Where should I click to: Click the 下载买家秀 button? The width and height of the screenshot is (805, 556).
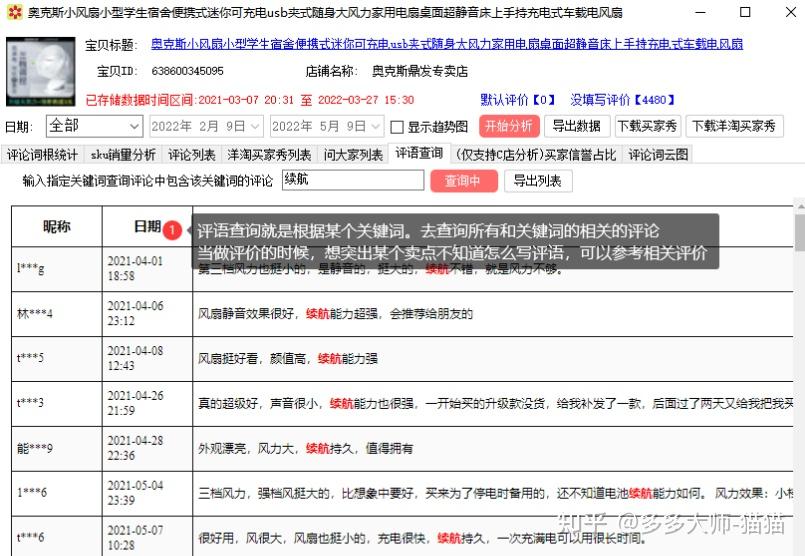(x=646, y=126)
